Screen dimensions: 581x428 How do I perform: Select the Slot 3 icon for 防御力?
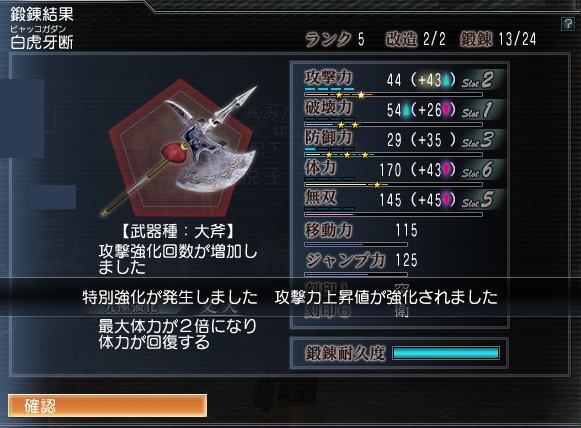478,140
